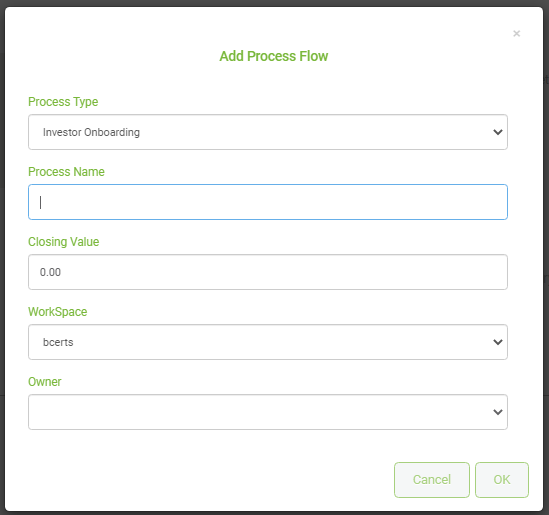
Task: Click the Add Process Flow heading
Action: click(274, 56)
